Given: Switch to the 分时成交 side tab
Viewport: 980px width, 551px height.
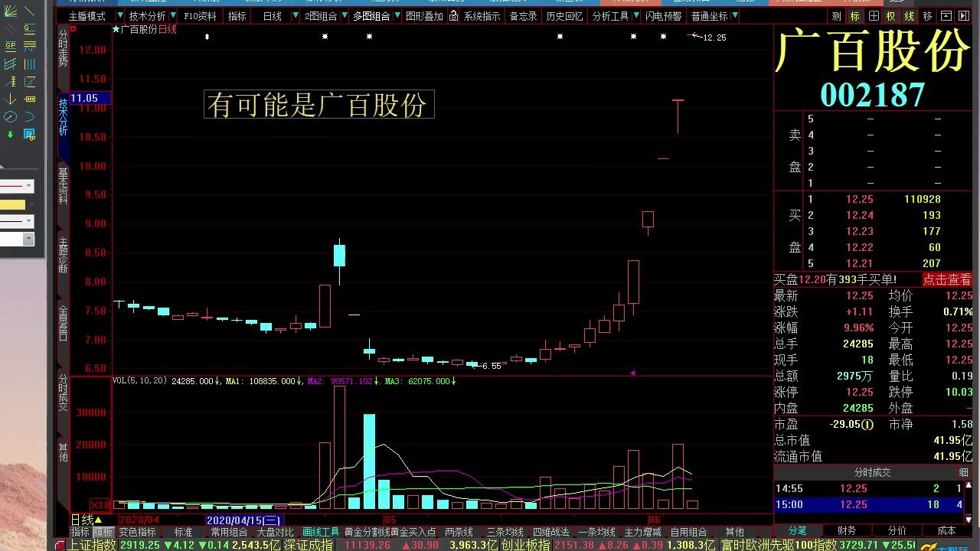Looking at the screenshot, I should pos(63,393).
